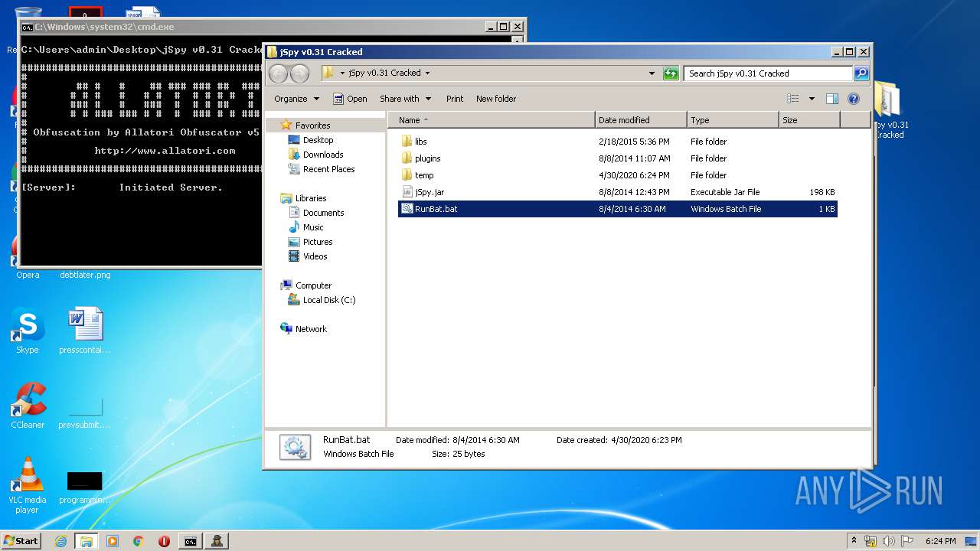Open Downloads in navigation pane

pos(323,155)
